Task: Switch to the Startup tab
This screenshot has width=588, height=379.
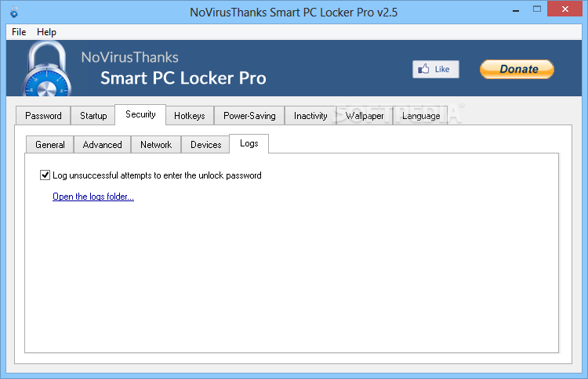Action: 93,116
